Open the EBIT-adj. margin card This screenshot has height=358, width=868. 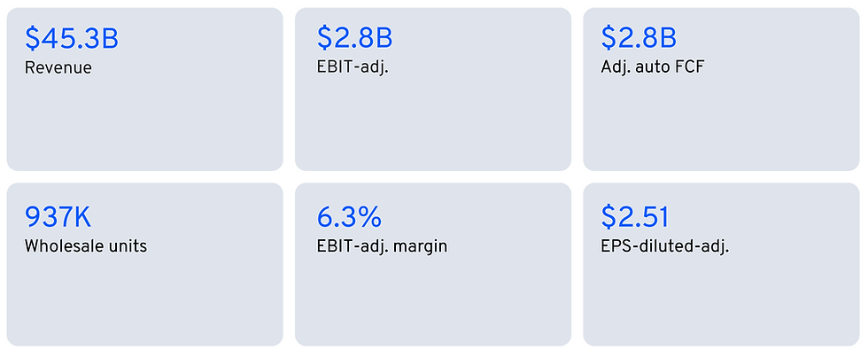433,264
